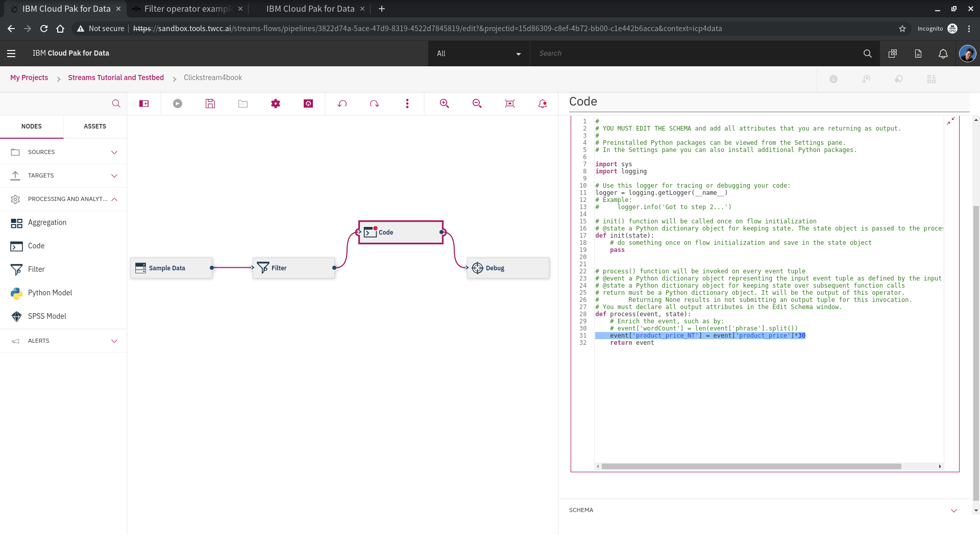
Task: Switch to Filter operator example browser tab
Action: [x=187, y=9]
